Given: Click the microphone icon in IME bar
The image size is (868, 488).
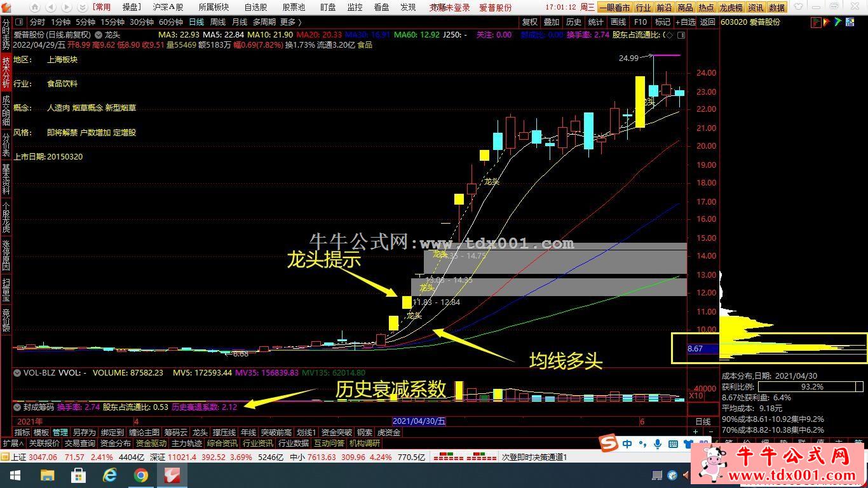Looking at the screenshot, I should tap(658, 444).
